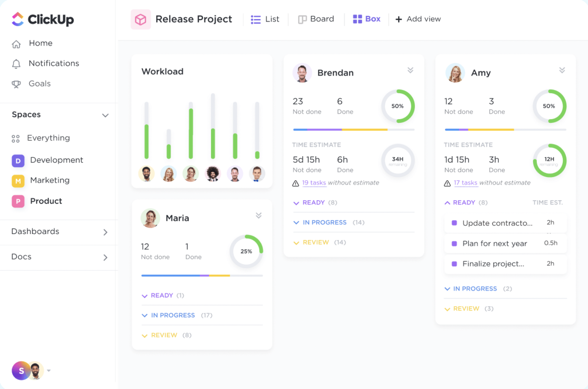Switch to the Board view tab
This screenshot has width=588, height=389.
(316, 19)
